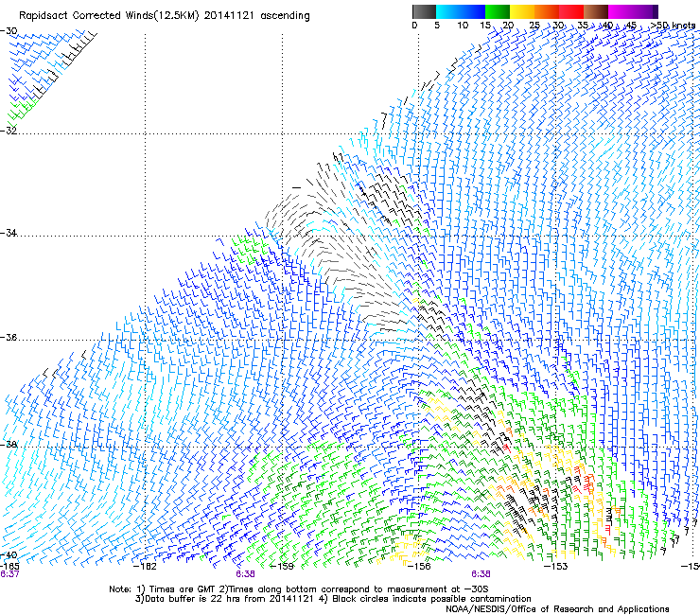The image size is (700, 615).
Task: Click the 6:38 time label beside -159
Action: (x=245, y=574)
